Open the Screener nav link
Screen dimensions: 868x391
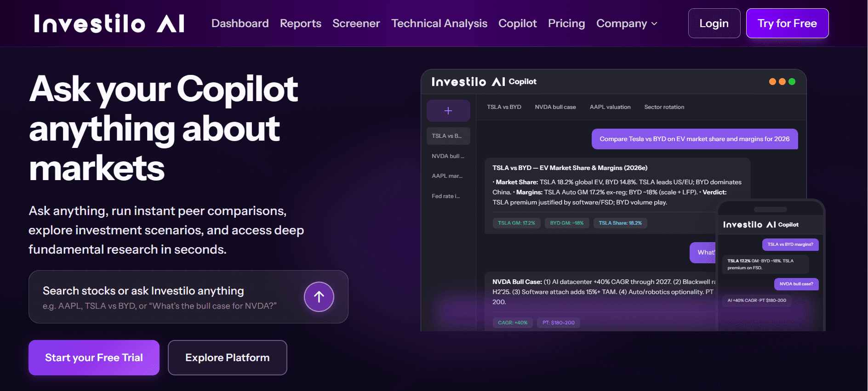(x=356, y=23)
